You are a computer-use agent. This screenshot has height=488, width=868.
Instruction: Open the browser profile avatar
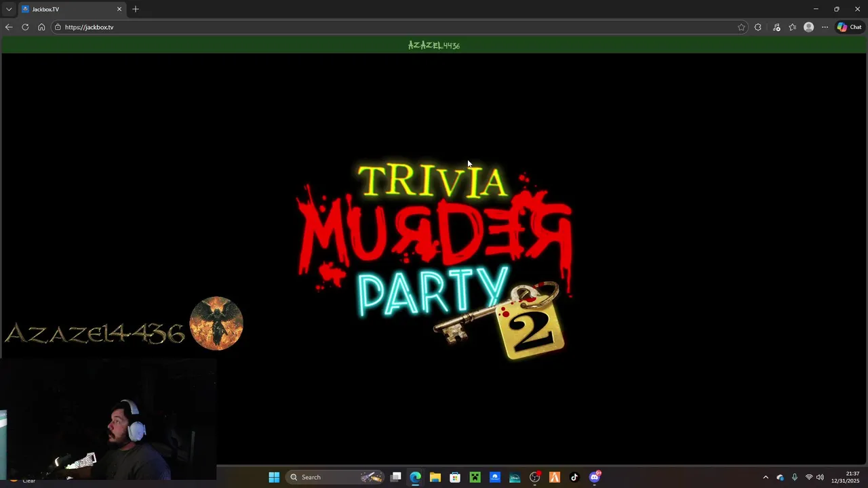click(x=808, y=27)
